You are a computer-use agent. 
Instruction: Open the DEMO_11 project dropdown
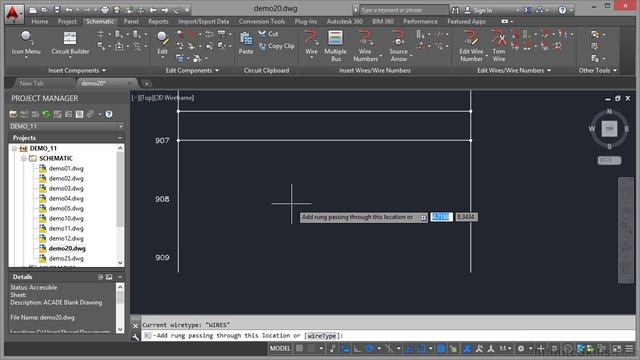pyautogui.click(x=120, y=127)
